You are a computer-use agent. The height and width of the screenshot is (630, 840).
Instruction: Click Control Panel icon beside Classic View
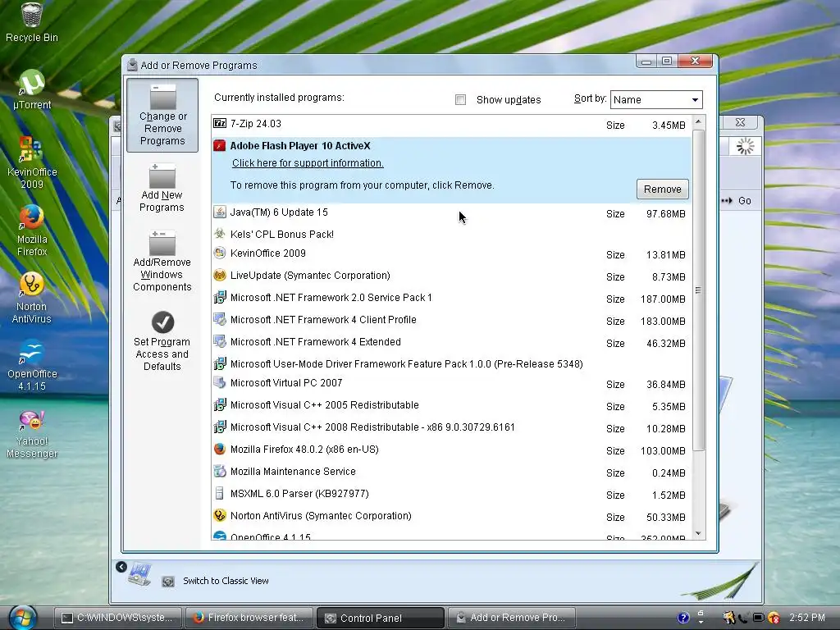[x=167, y=582]
